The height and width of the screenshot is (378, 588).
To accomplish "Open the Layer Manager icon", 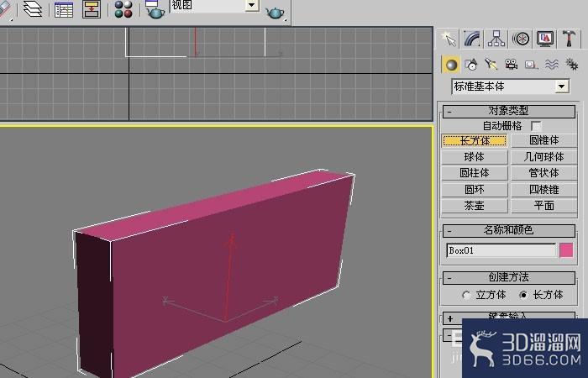I will pyautogui.click(x=33, y=9).
